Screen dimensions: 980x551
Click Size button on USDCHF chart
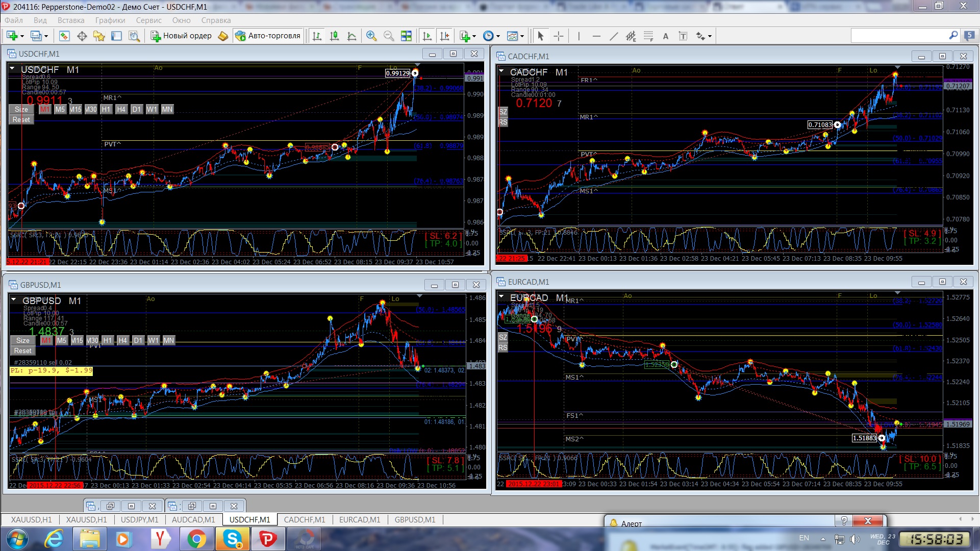coord(21,109)
